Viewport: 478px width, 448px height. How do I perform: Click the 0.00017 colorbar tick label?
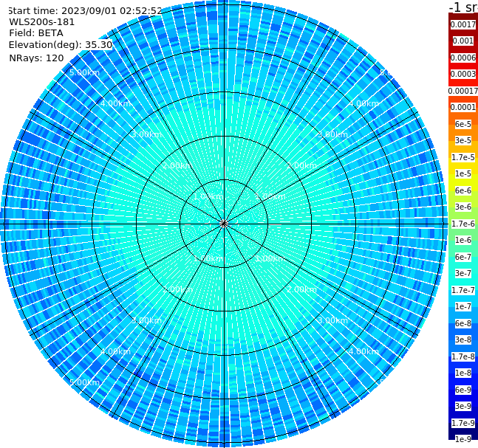point(463,91)
